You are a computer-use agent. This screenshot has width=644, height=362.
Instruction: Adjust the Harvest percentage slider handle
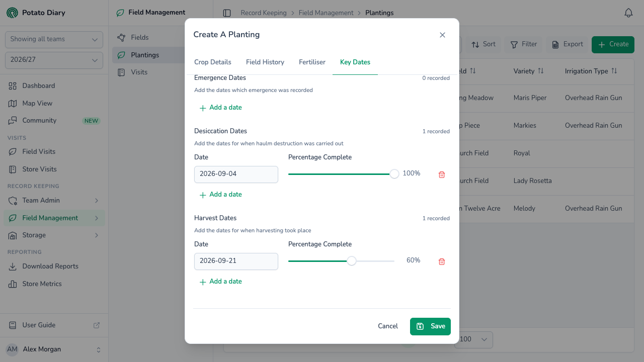[x=352, y=261]
